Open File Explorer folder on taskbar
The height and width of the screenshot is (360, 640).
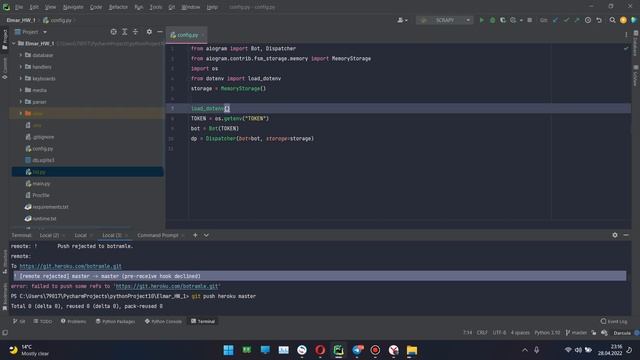click(412, 350)
